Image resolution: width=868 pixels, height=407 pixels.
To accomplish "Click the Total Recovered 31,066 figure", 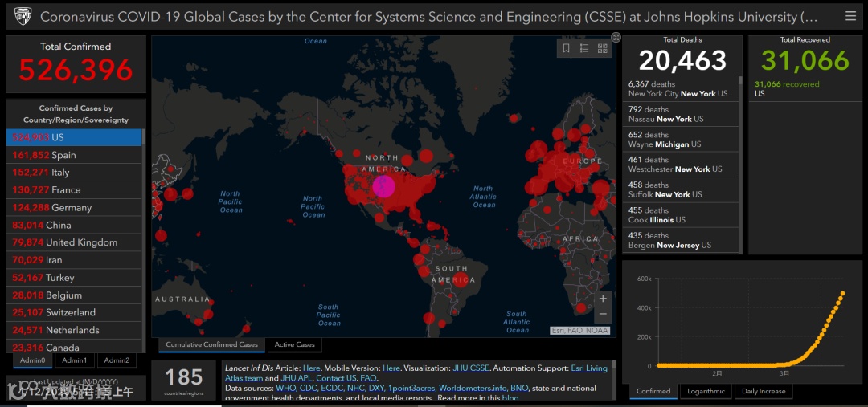I will [x=805, y=60].
